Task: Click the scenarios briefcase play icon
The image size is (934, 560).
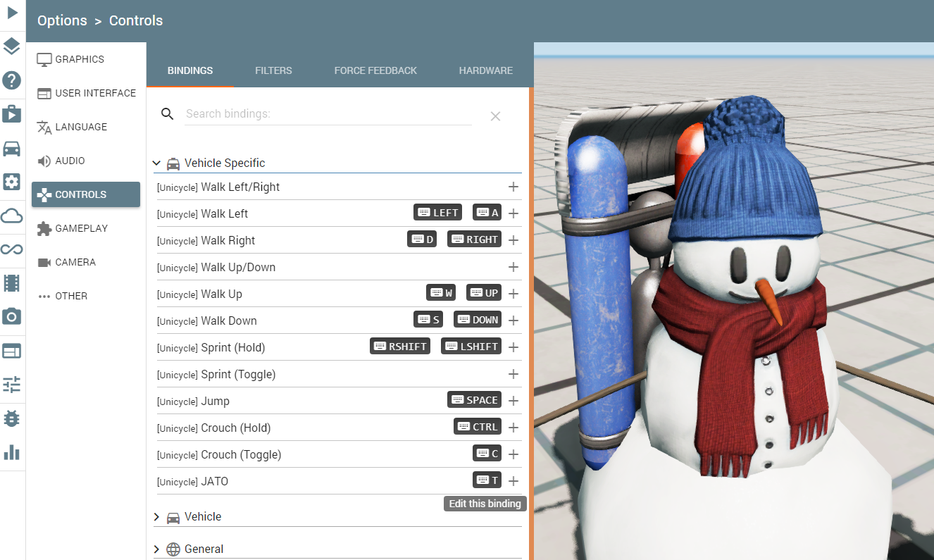Action: pos(12,114)
